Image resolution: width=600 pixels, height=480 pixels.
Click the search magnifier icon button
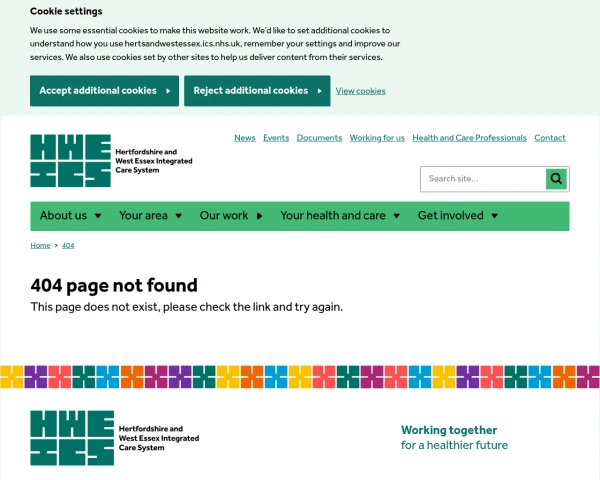point(556,179)
